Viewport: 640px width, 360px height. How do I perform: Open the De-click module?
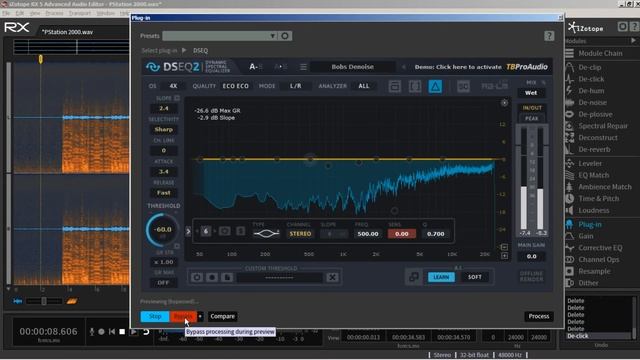pyautogui.click(x=591, y=79)
